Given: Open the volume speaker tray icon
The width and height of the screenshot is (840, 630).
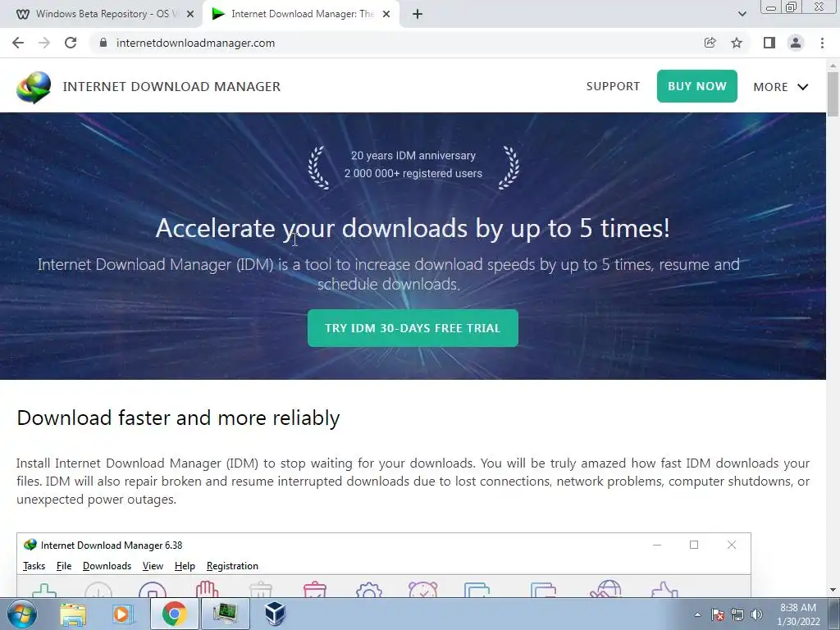Looking at the screenshot, I should tap(757, 614).
